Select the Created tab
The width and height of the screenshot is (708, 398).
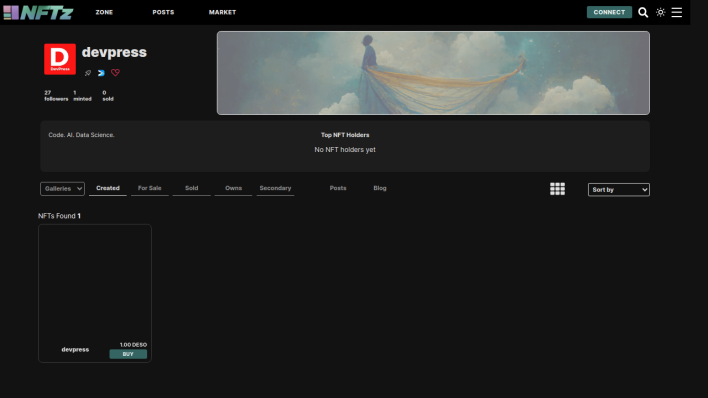click(108, 188)
